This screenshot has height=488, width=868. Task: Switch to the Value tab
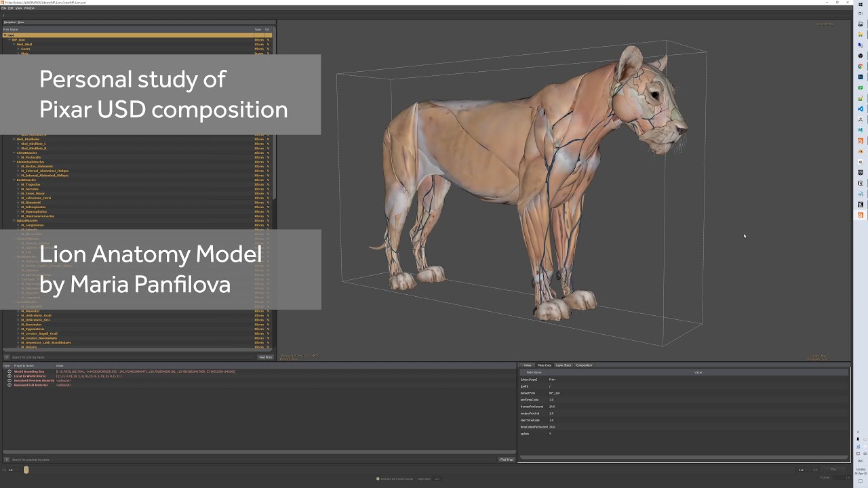528,365
